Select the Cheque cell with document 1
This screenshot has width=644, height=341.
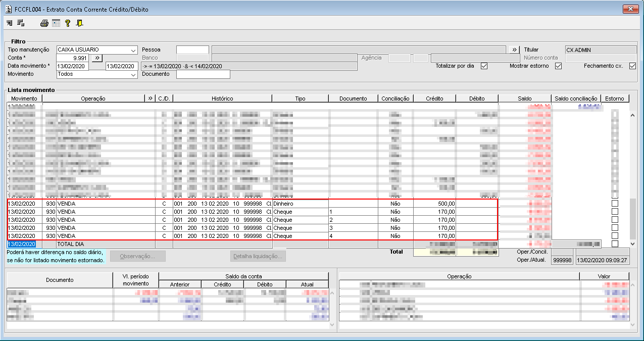pyautogui.click(x=300, y=212)
